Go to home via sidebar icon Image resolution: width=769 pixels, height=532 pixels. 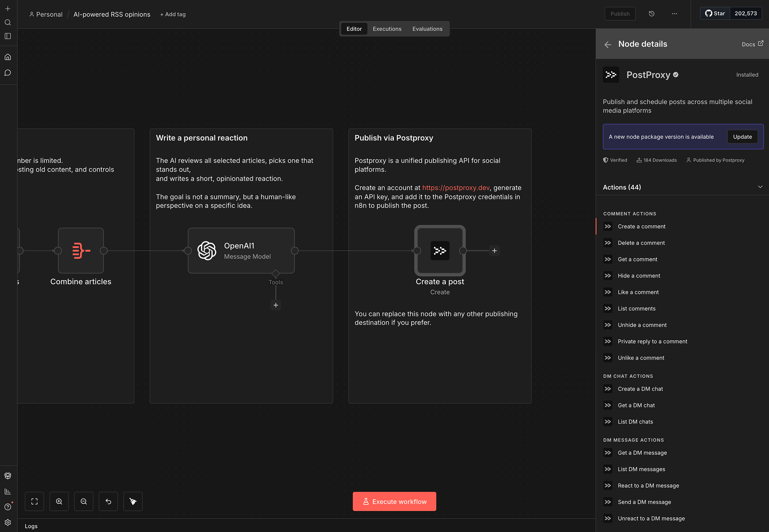coord(8,57)
